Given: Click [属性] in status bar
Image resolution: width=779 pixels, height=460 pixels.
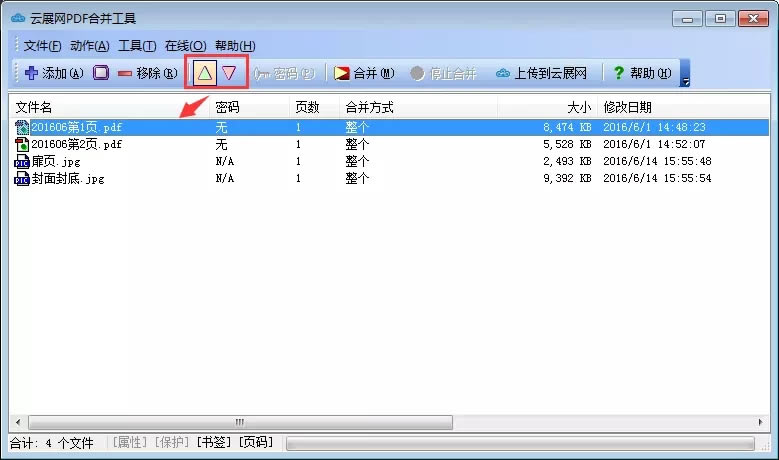Looking at the screenshot, I should click(129, 442).
